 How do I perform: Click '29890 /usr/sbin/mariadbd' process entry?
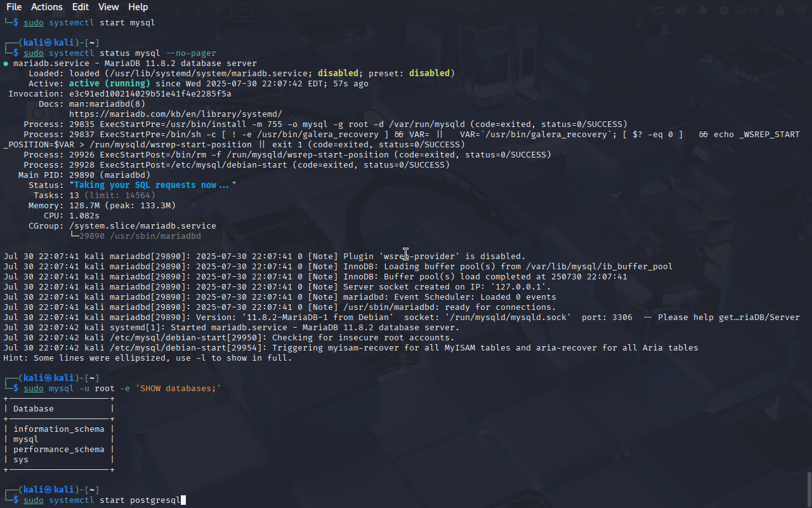140,236
